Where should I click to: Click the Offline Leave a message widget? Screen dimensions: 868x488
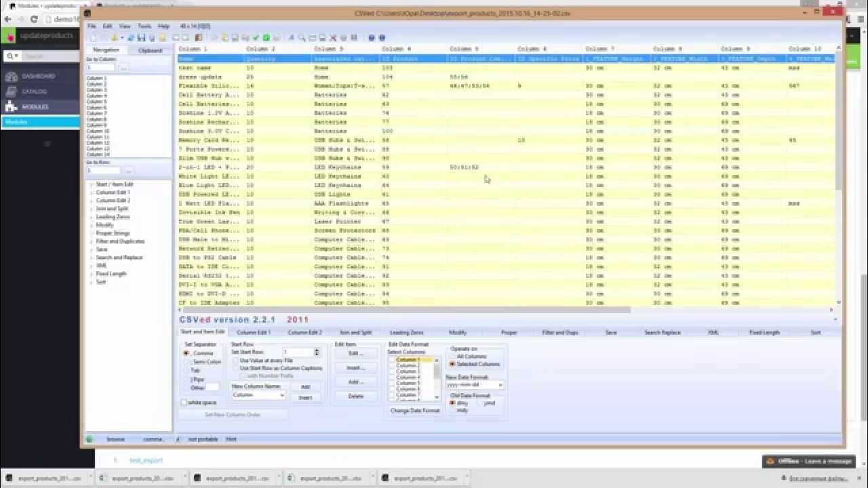[808, 461]
